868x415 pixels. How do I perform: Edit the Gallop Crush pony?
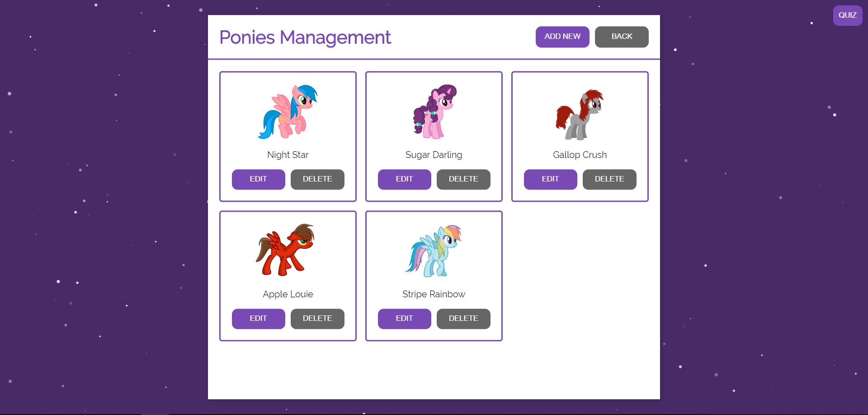click(x=550, y=179)
